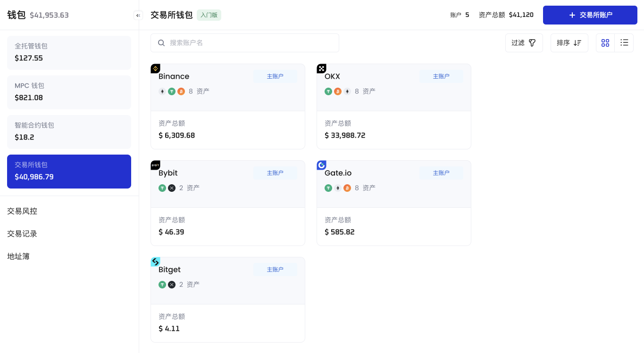Switch to grid view layout
Screen dimensions: 644x353
tap(605, 43)
